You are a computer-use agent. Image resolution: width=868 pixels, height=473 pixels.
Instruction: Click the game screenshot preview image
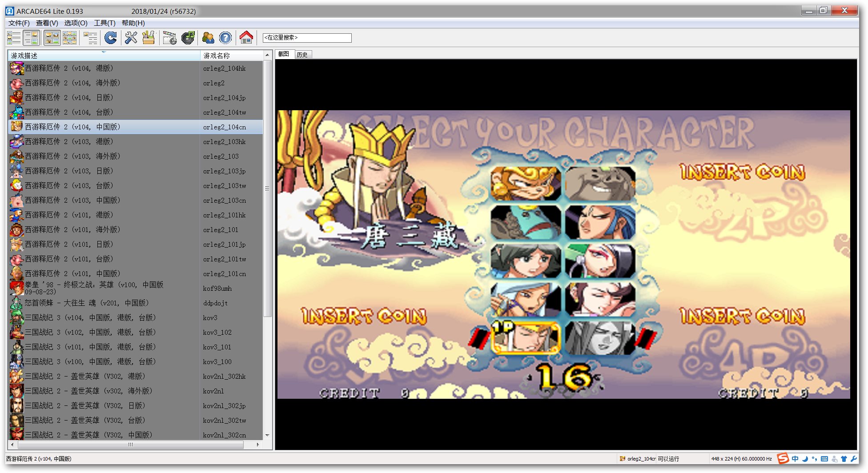click(x=563, y=254)
